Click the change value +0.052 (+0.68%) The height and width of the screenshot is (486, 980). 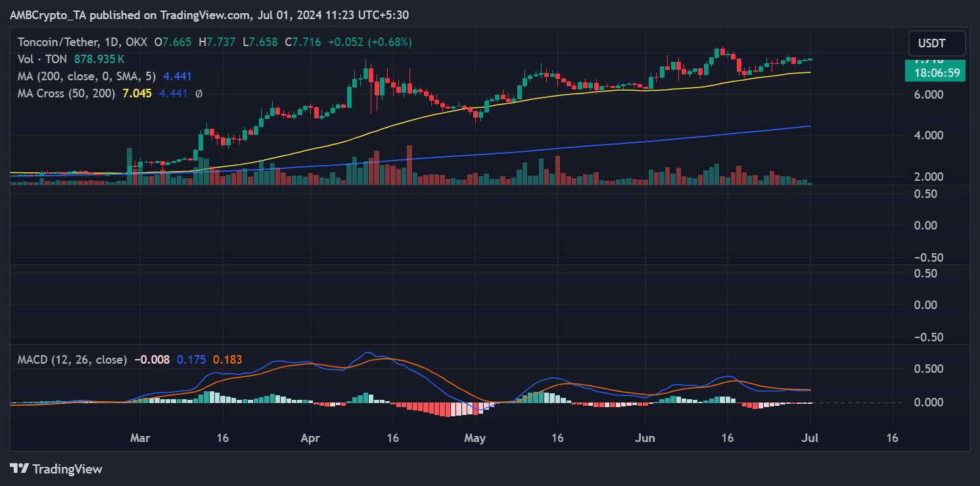(369, 42)
